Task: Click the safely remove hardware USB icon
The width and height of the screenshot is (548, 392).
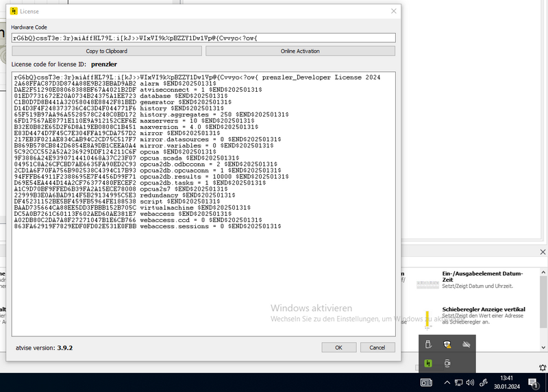Action: coord(428,344)
